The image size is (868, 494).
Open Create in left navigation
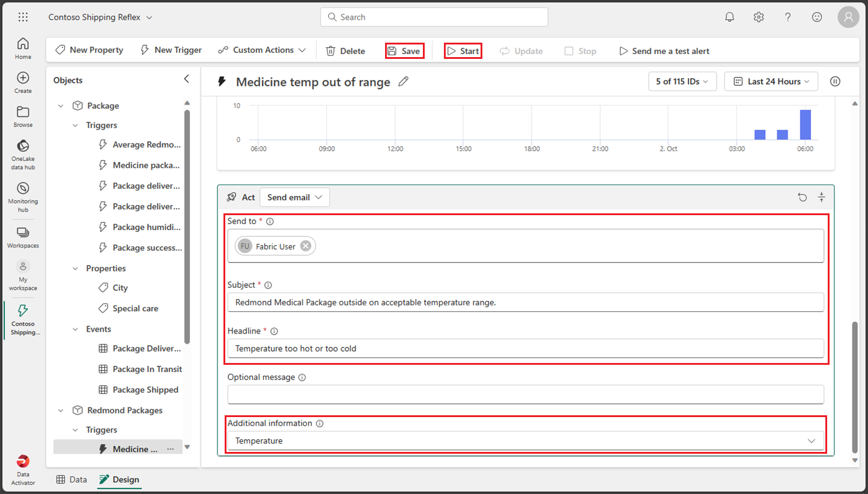23,83
